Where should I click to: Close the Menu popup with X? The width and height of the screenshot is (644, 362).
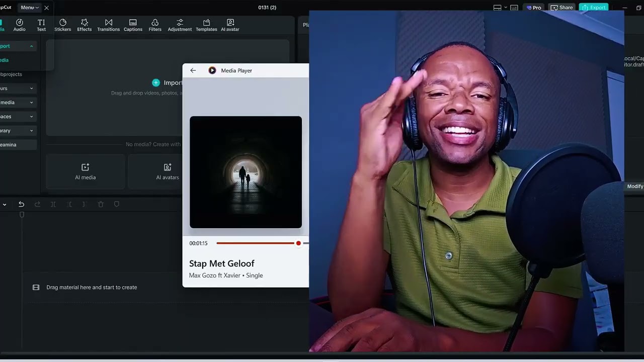pyautogui.click(x=46, y=8)
